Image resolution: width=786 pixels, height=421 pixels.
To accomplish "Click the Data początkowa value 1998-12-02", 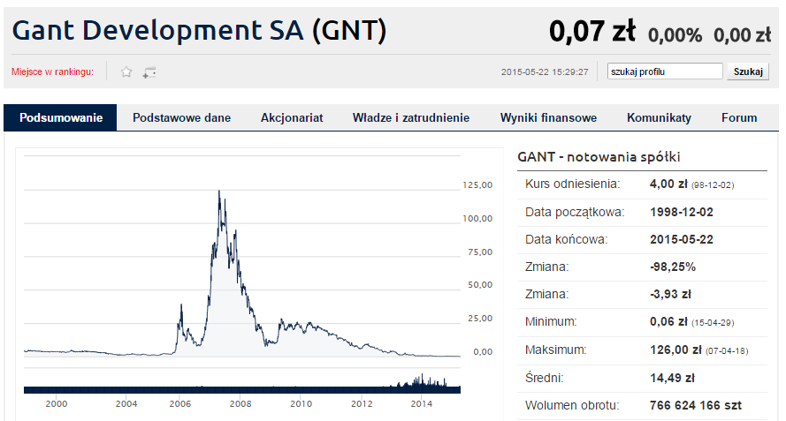I will [681, 212].
